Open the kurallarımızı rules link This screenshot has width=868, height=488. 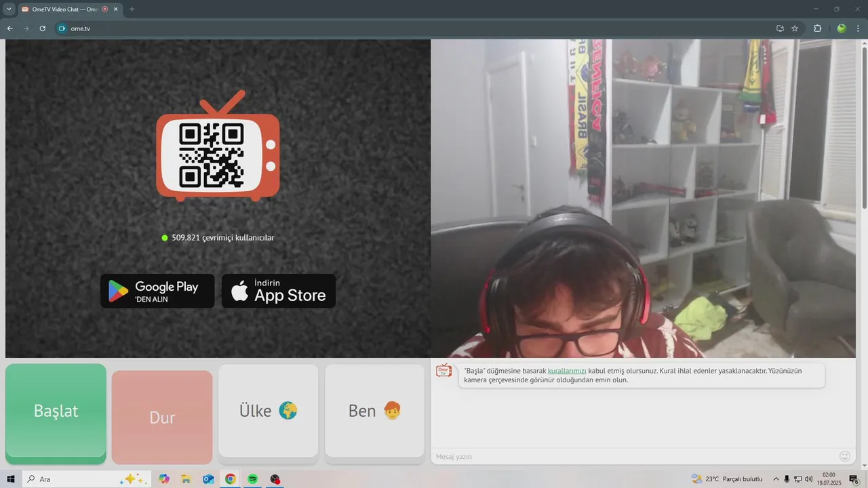[567, 371]
